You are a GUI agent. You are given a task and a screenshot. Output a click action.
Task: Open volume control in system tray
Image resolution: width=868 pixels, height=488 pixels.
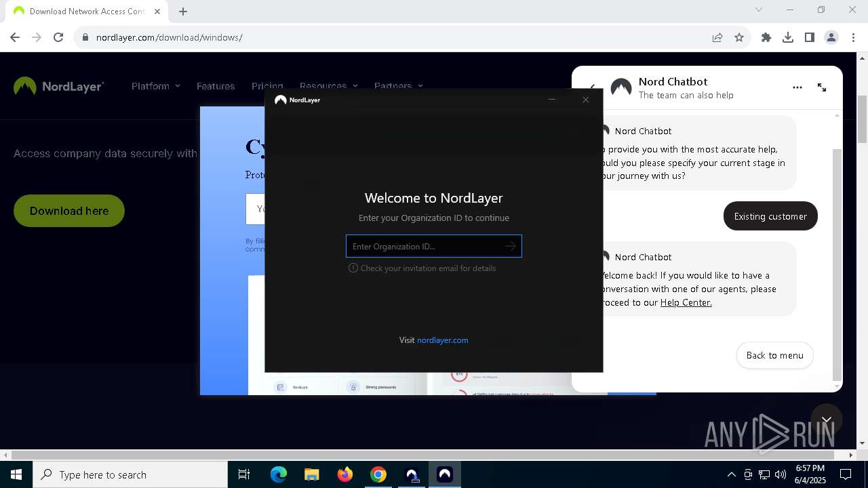coord(781,474)
